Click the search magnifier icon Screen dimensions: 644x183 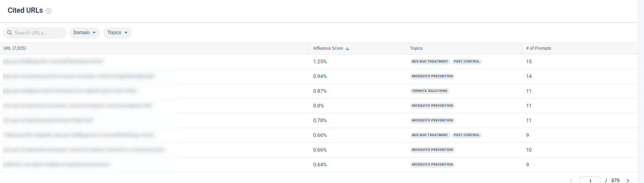click(10, 33)
